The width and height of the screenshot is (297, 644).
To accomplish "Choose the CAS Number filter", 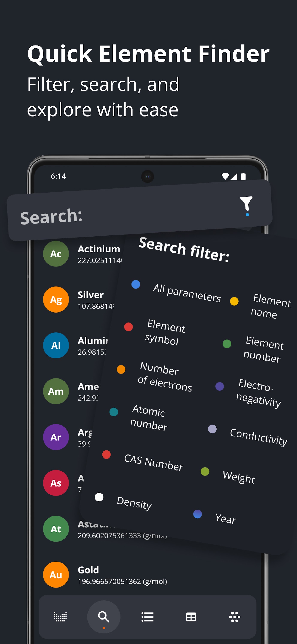I will point(153,463).
